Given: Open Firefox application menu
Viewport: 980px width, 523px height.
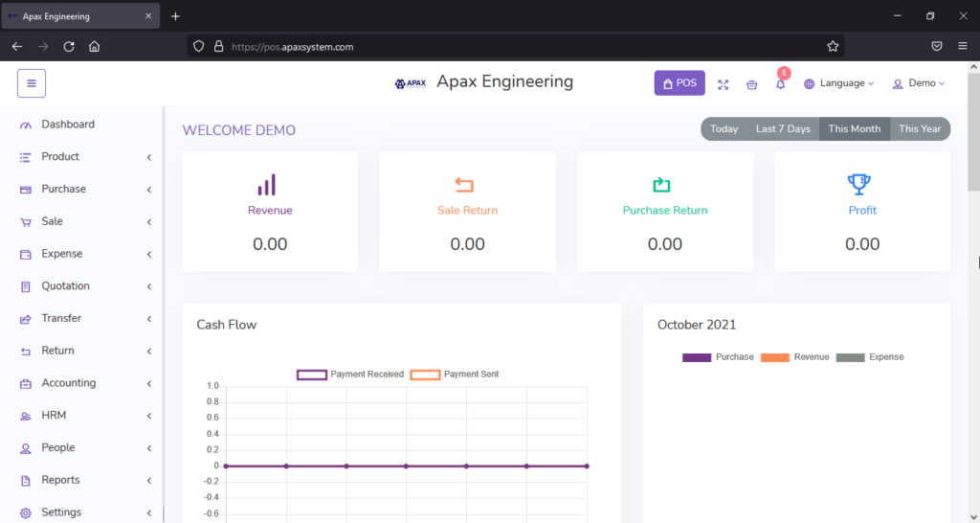Looking at the screenshot, I should (963, 46).
